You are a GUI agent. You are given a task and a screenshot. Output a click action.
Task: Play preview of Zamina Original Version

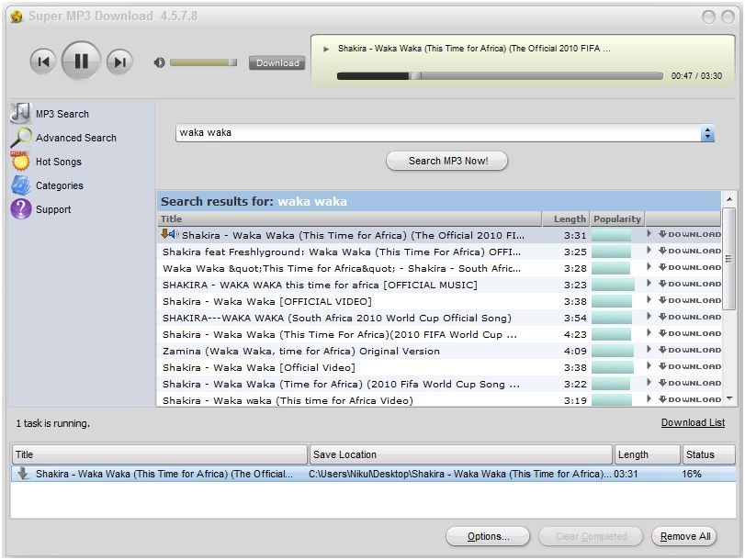click(649, 350)
